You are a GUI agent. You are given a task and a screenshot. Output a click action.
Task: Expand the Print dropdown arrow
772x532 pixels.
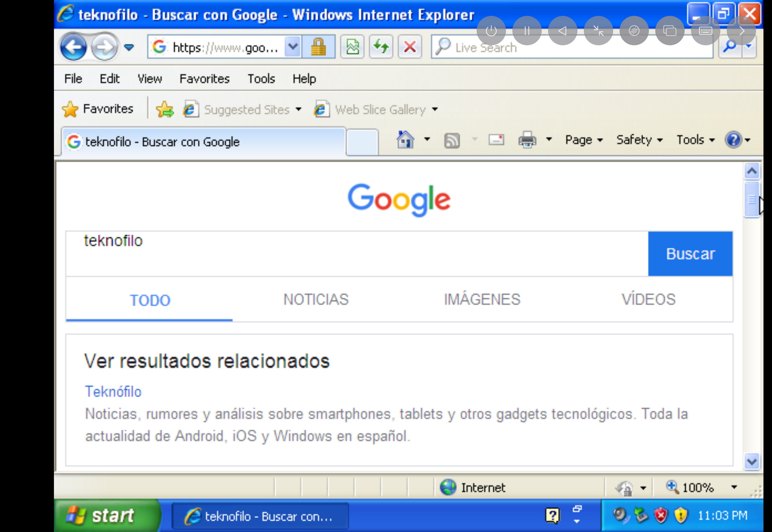(x=549, y=140)
